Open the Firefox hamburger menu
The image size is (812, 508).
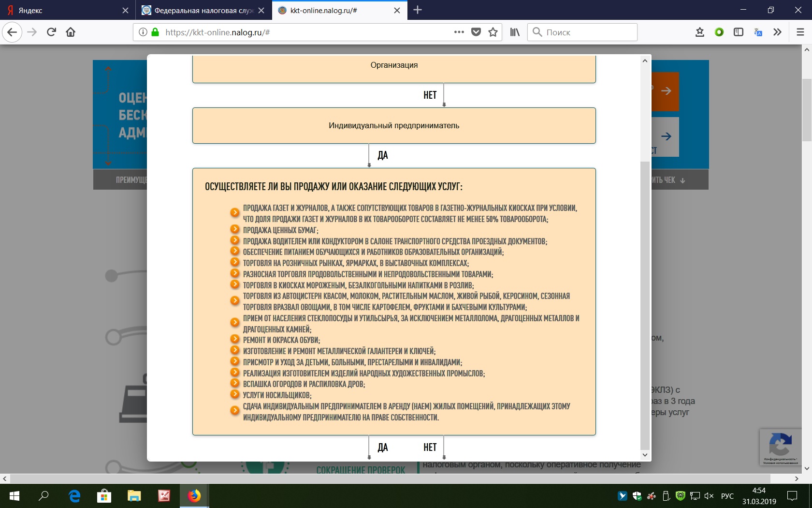click(x=800, y=32)
